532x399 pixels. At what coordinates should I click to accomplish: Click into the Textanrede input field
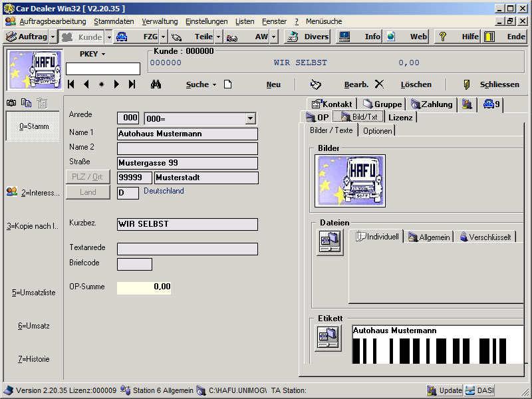pyautogui.click(x=187, y=249)
